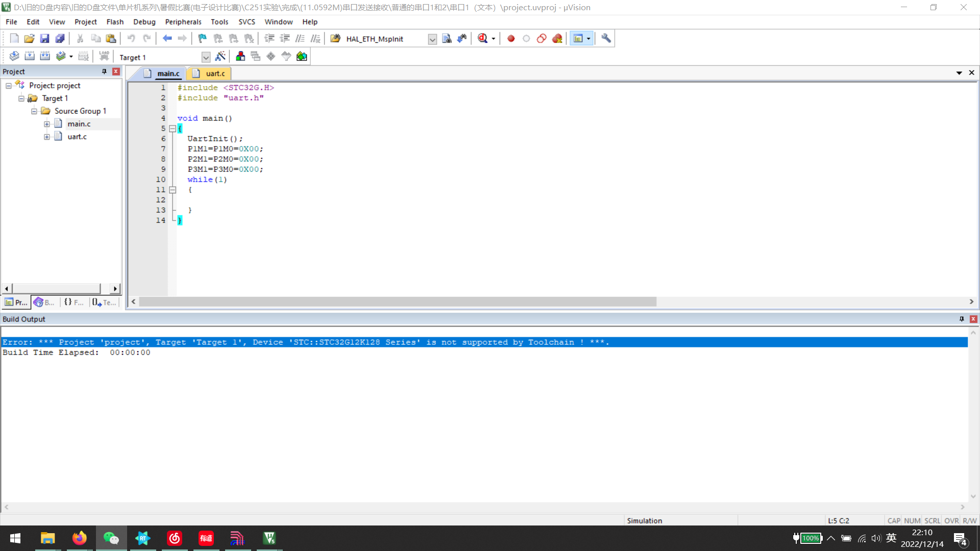The image size is (980, 551).
Task: Start or stop the debug session
Action: click(482, 38)
